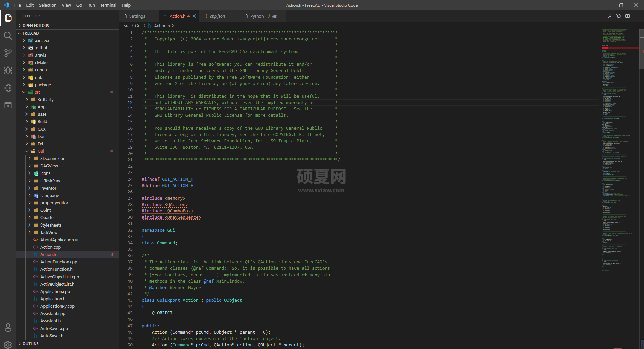Expand the OPEN EDITORS section

[67, 26]
